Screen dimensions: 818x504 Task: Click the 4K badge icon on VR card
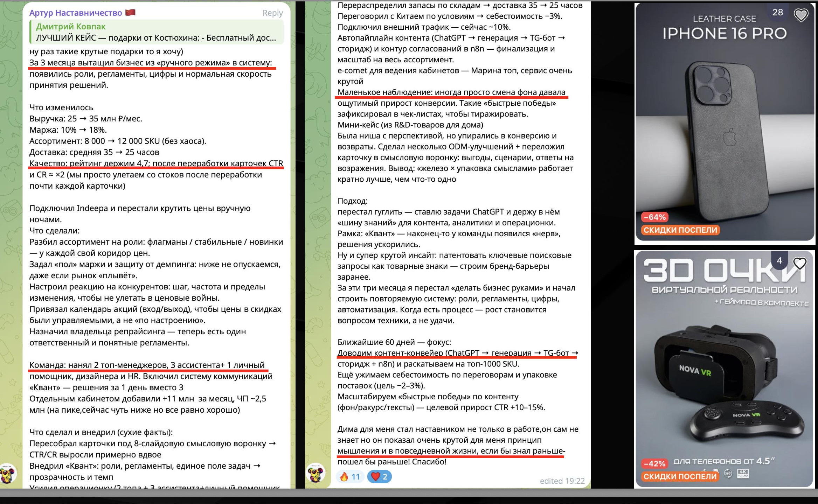tap(743, 474)
